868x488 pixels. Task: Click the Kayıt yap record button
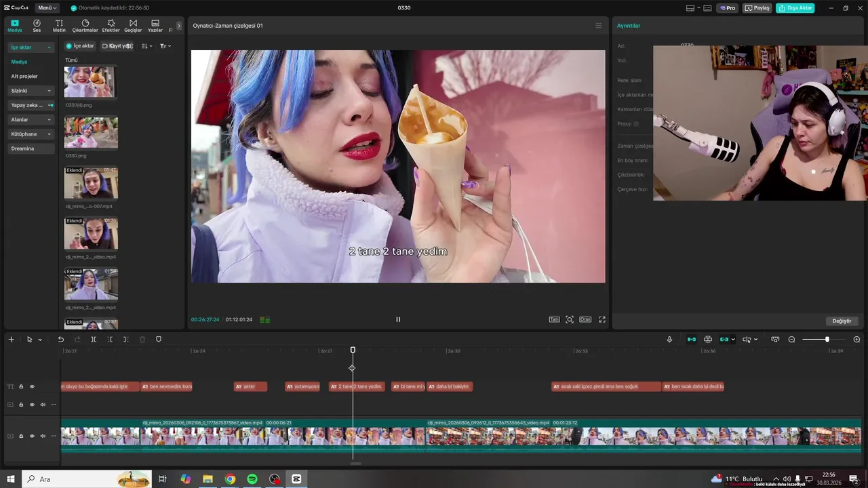click(x=117, y=46)
